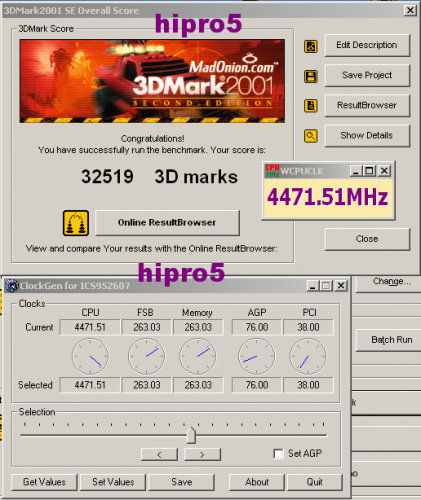Click the right arrow step button

[x=202, y=455]
